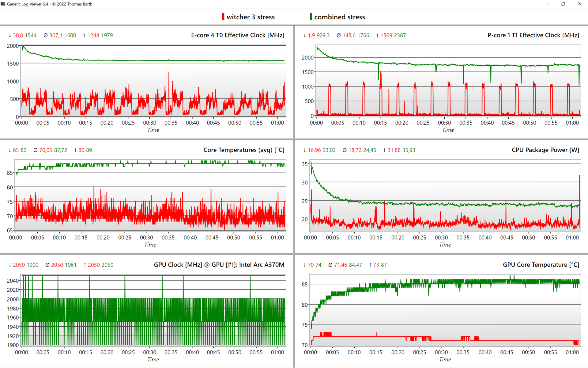Click the 00:30 time marker on E-core chart
Screen dimensions: 588x368
click(149, 123)
